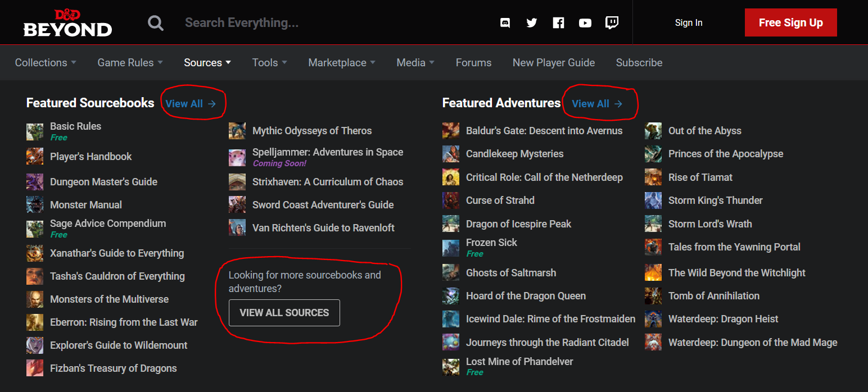Click the Storm King's Thunder cover icon
Screen dimensions: 868x392
tap(653, 200)
